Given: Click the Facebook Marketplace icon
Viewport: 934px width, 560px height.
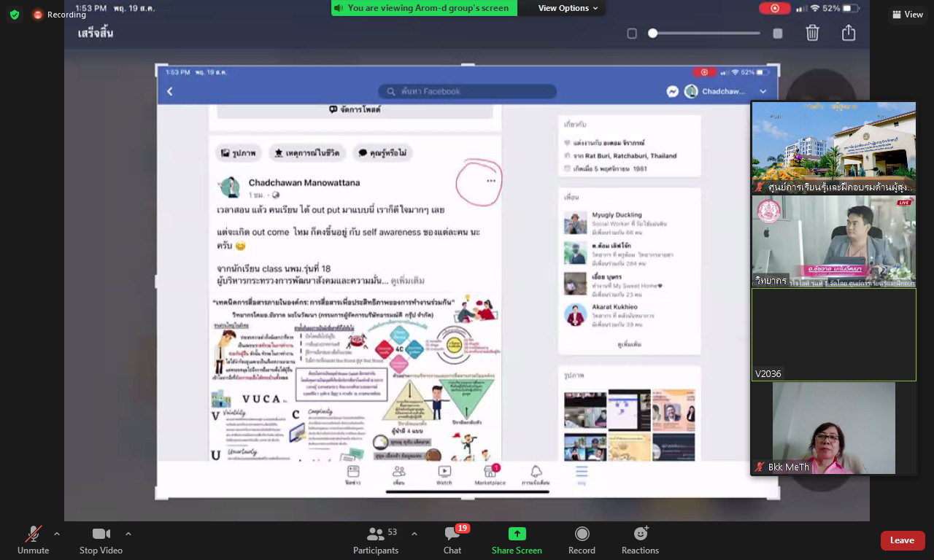Looking at the screenshot, I should (490, 473).
